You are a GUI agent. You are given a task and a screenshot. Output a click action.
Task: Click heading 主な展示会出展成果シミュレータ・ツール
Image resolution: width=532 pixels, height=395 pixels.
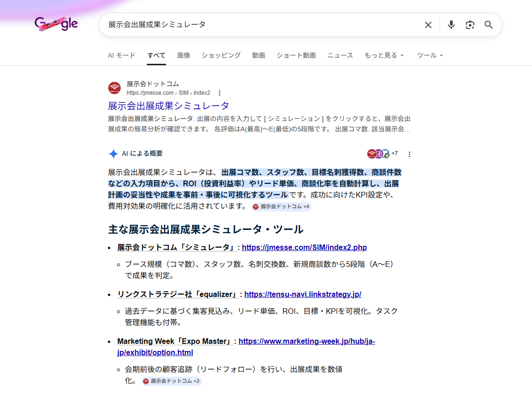pyautogui.click(x=205, y=229)
